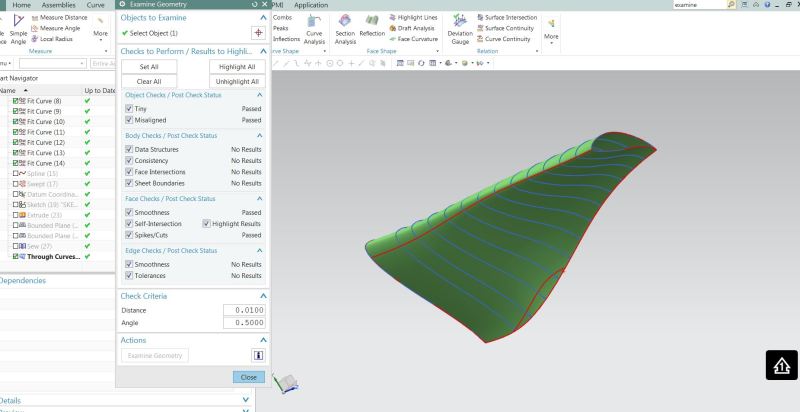Collapse the Body Checks group
Image resolution: width=800 pixels, height=412 pixels.
[x=259, y=136]
